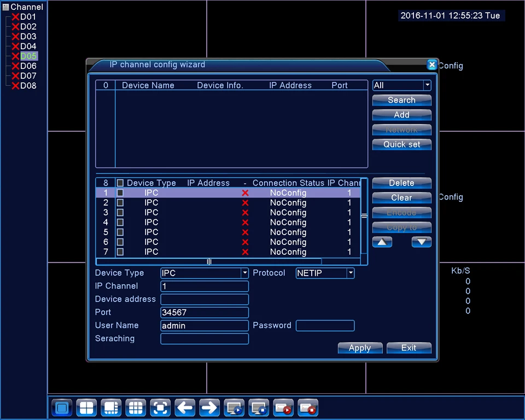The image size is (525, 420).
Task: Click the vertical scrollbar thumb of channel list
Action: click(x=364, y=216)
